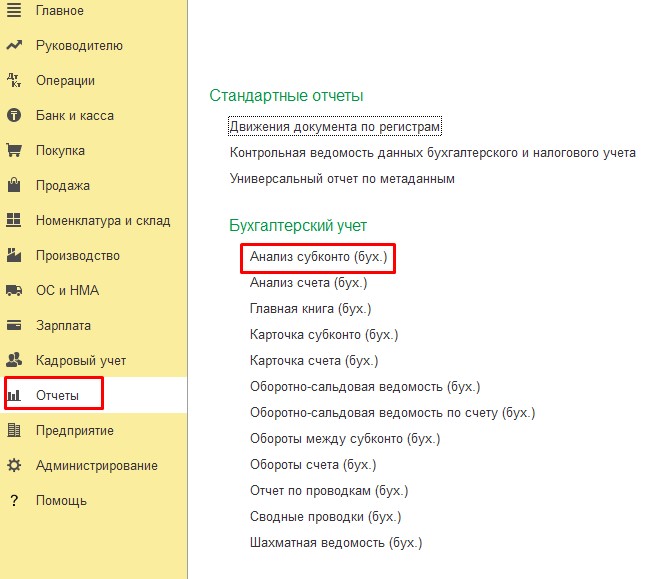Viewport: 668px width, 579px height.
Task: Open the Руководителю section
Action: click(x=79, y=46)
